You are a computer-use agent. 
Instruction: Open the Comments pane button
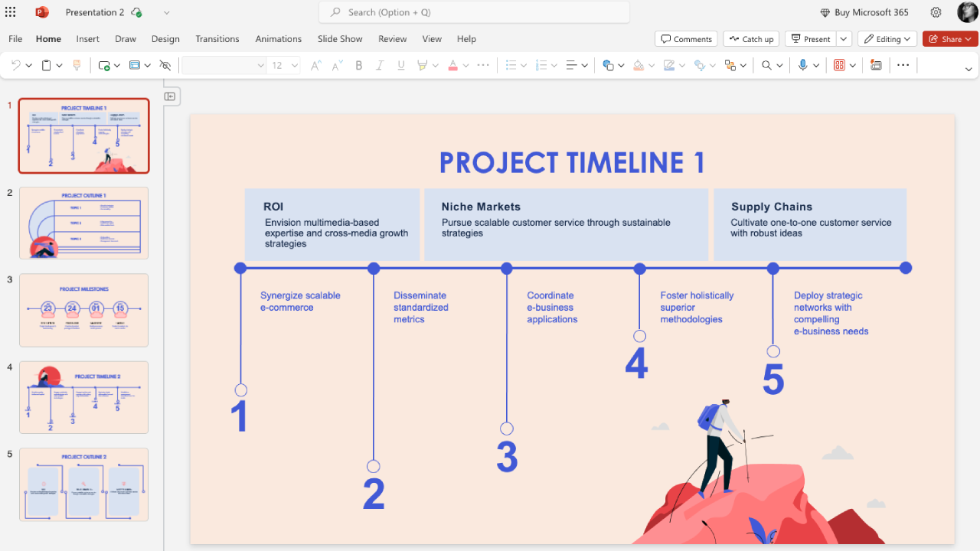686,39
